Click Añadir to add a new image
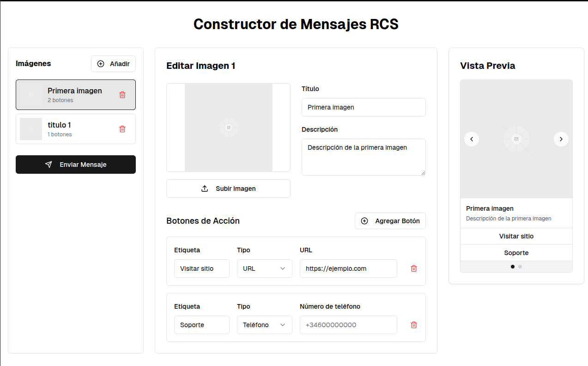Image resolution: width=588 pixels, height=366 pixels. (x=113, y=63)
